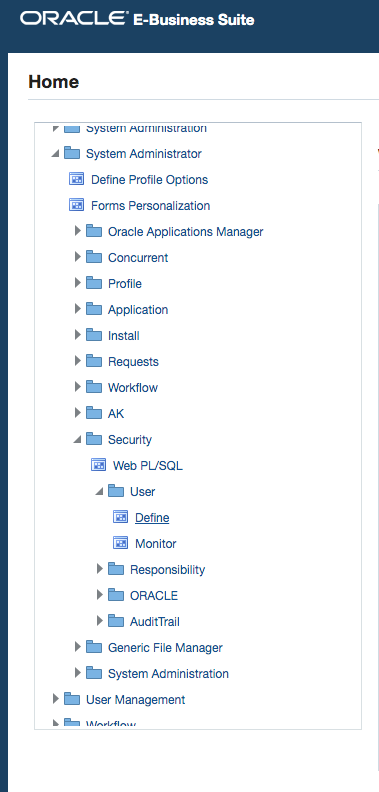
Task: Click the Responsibility folder icon
Action: [116, 569]
